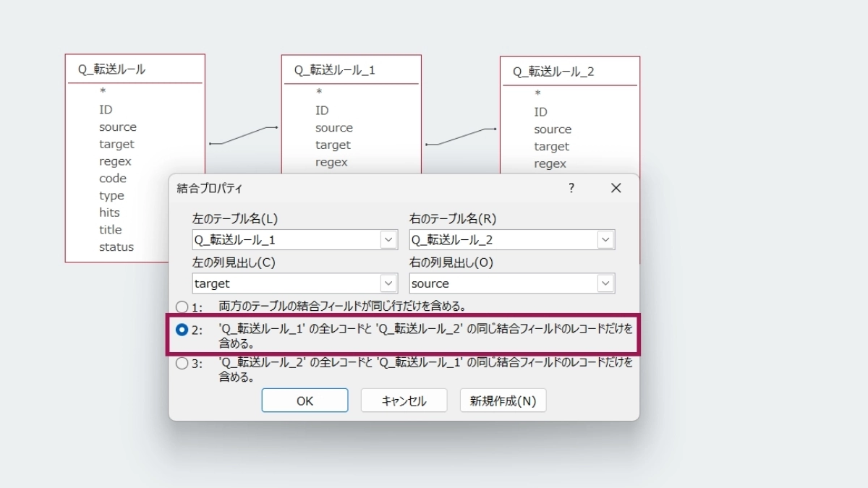The width and height of the screenshot is (868, 488).
Task: Select the code field in Q_転送ルール
Action: click(x=113, y=179)
